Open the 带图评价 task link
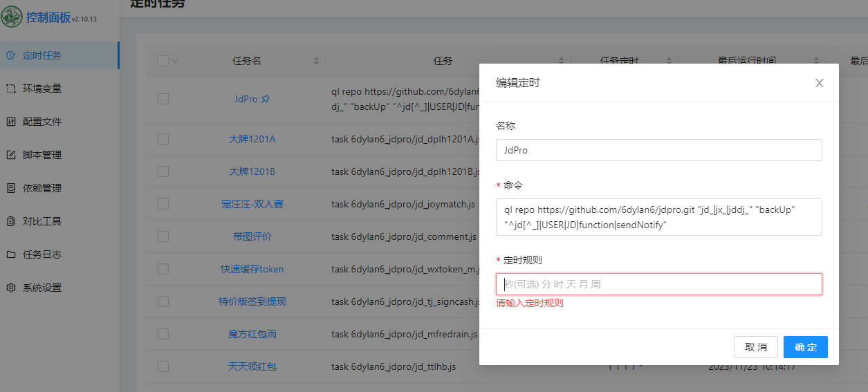This screenshot has height=392, width=868. 252,236
